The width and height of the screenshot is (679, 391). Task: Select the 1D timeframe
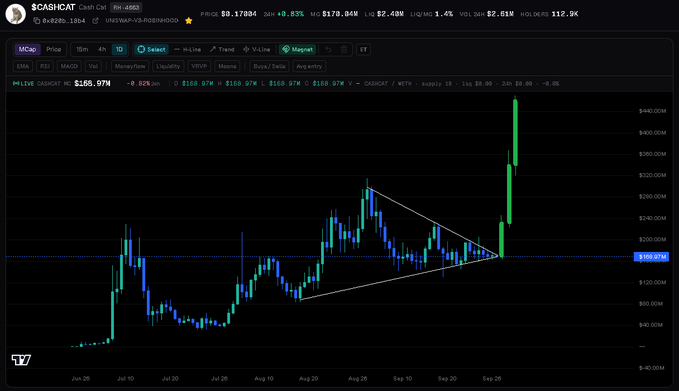point(119,49)
